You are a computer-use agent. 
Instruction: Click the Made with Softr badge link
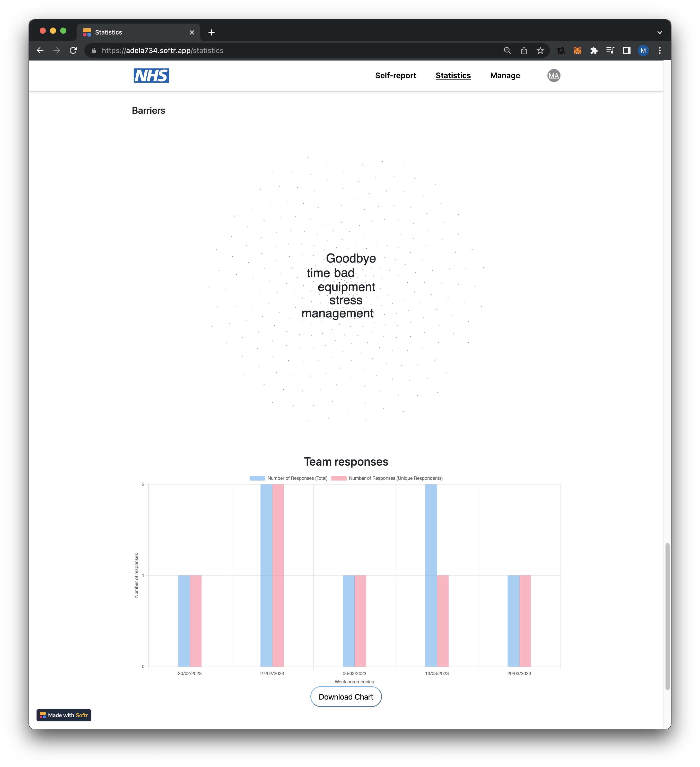64,714
